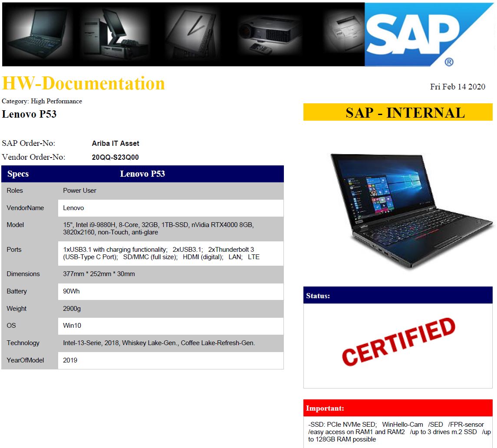Click the Important: red panel header
The width and height of the screenshot is (497, 448).
[x=398, y=408]
